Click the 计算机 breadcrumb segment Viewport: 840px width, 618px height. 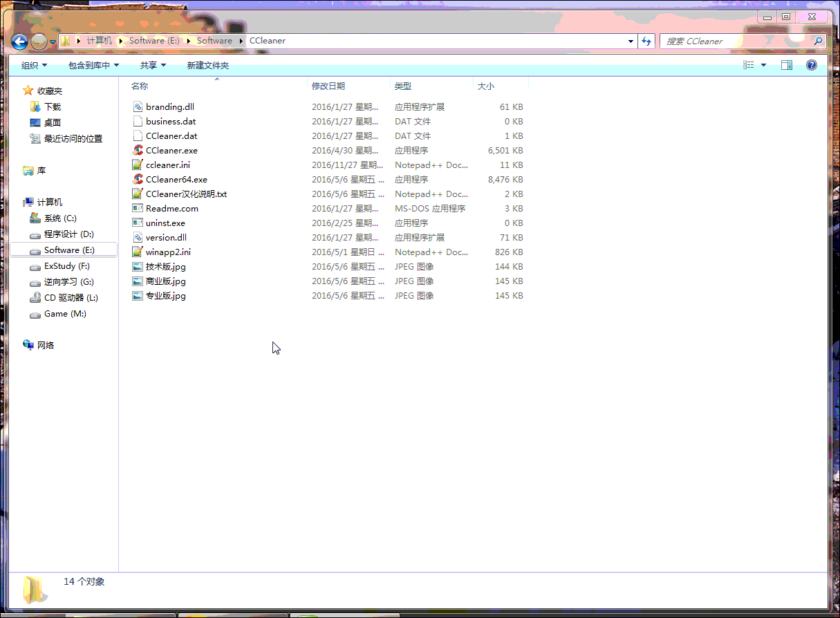pyautogui.click(x=99, y=41)
